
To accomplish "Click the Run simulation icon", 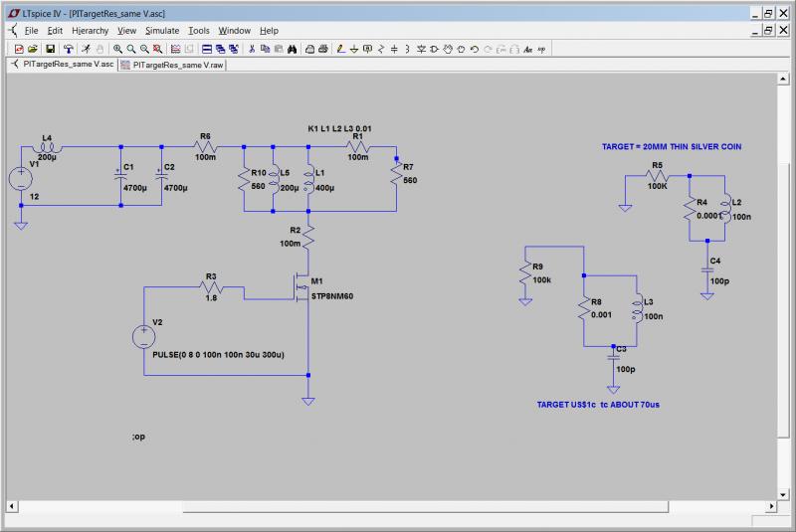I will 87,48.
